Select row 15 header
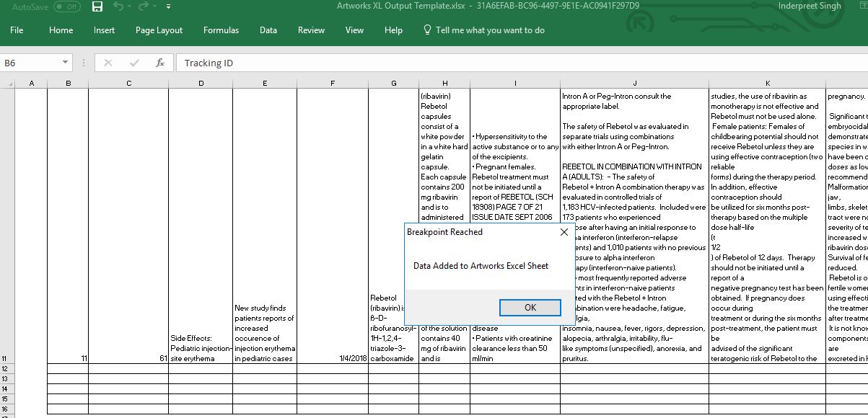The width and height of the screenshot is (868, 418). click(7, 399)
